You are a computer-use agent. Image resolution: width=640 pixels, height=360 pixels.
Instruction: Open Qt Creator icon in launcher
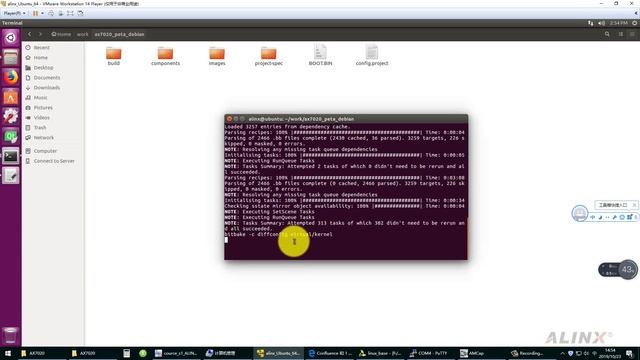(11, 136)
